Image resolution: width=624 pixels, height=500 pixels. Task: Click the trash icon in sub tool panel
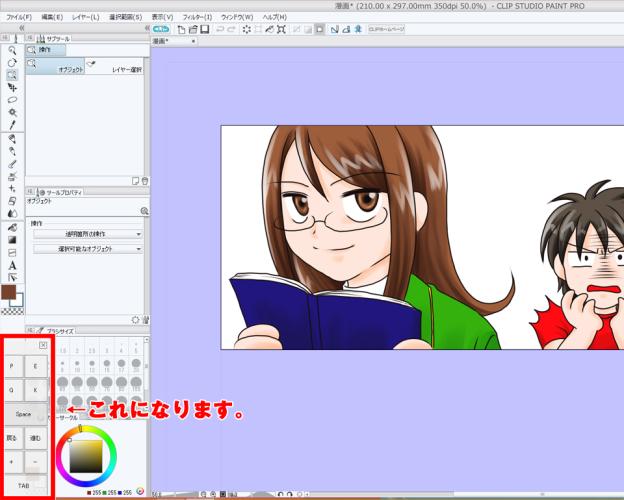[145, 181]
